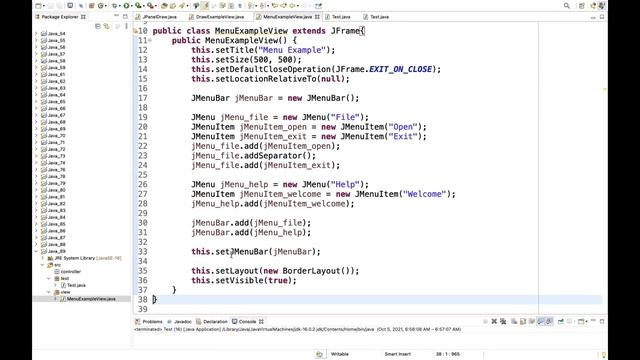Open Package Explorer view menu dropdown
Image resolution: width=640 pixels, height=360 pixels.
coord(126,26)
